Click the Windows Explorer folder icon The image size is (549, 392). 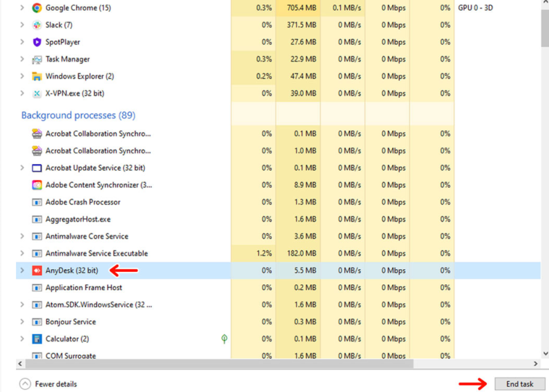point(37,76)
